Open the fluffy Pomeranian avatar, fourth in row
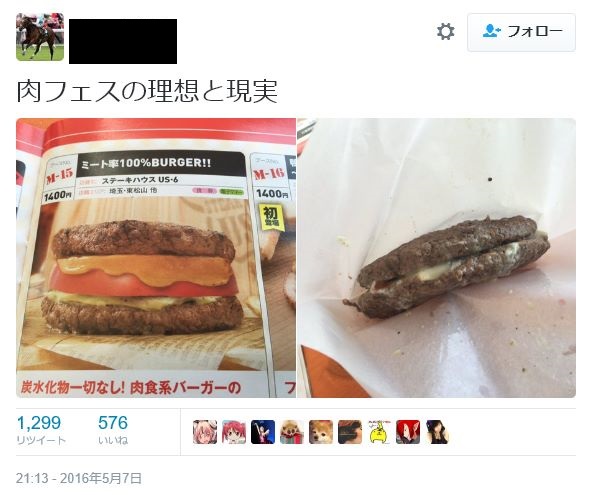Screen dimensions: 593x495 292,431
